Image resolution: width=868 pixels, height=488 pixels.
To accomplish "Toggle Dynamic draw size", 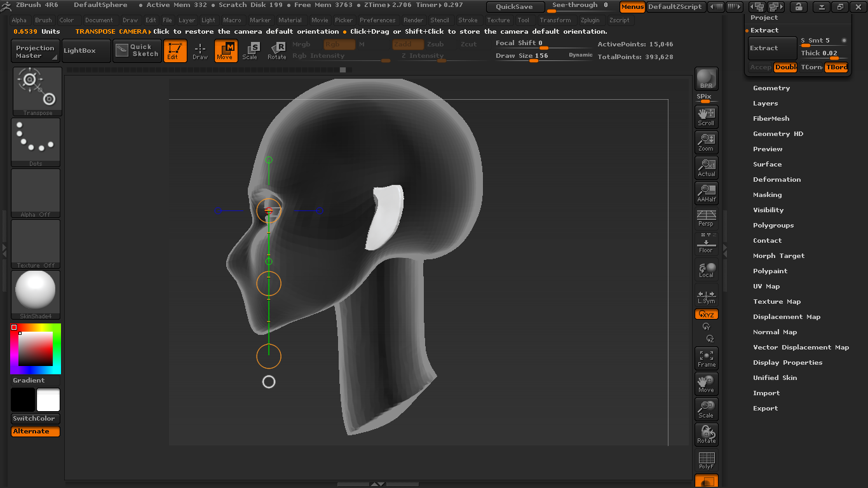I will [580, 55].
